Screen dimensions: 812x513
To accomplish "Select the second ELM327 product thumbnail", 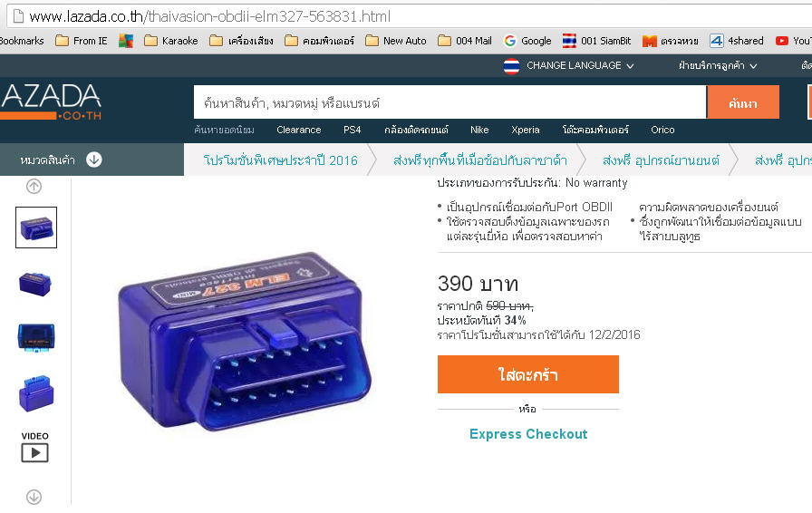I will [35, 284].
